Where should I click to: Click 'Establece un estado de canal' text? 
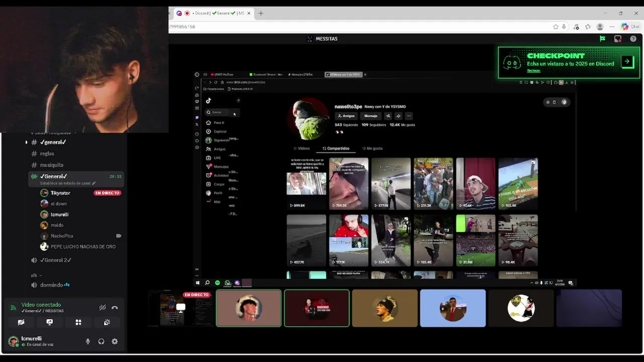[65, 183]
